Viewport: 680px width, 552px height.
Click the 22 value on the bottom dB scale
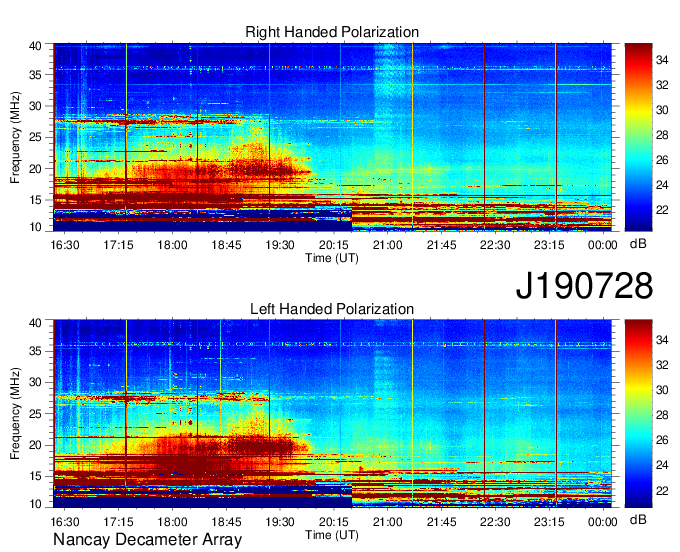pos(662,490)
